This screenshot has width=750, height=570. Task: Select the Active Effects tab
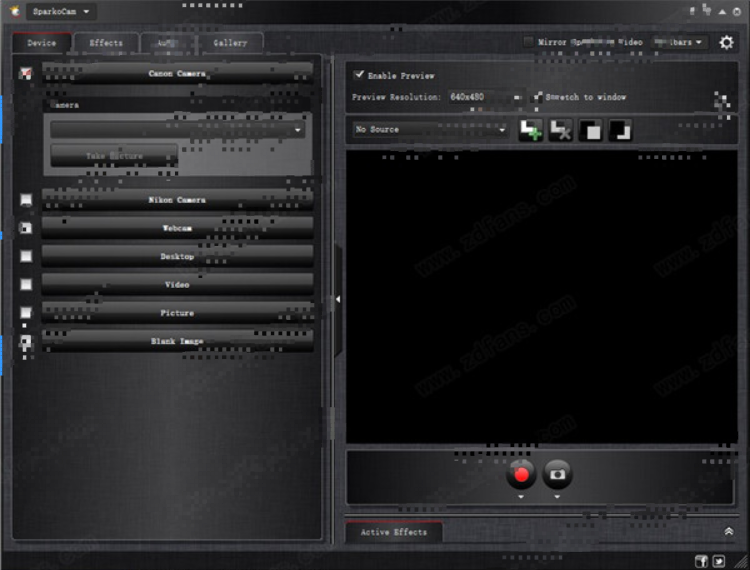click(x=394, y=532)
